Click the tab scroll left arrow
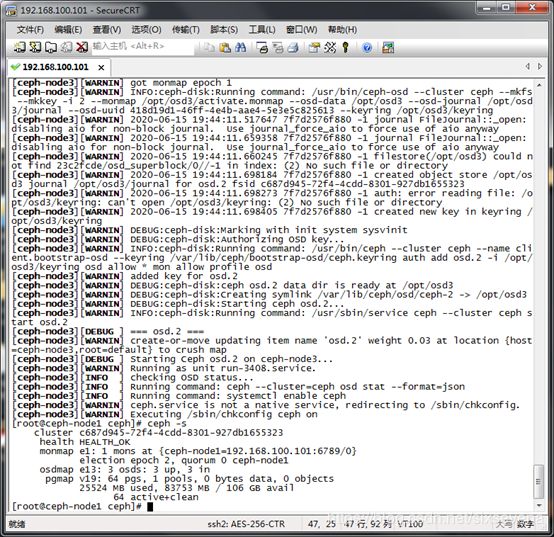 coord(528,66)
